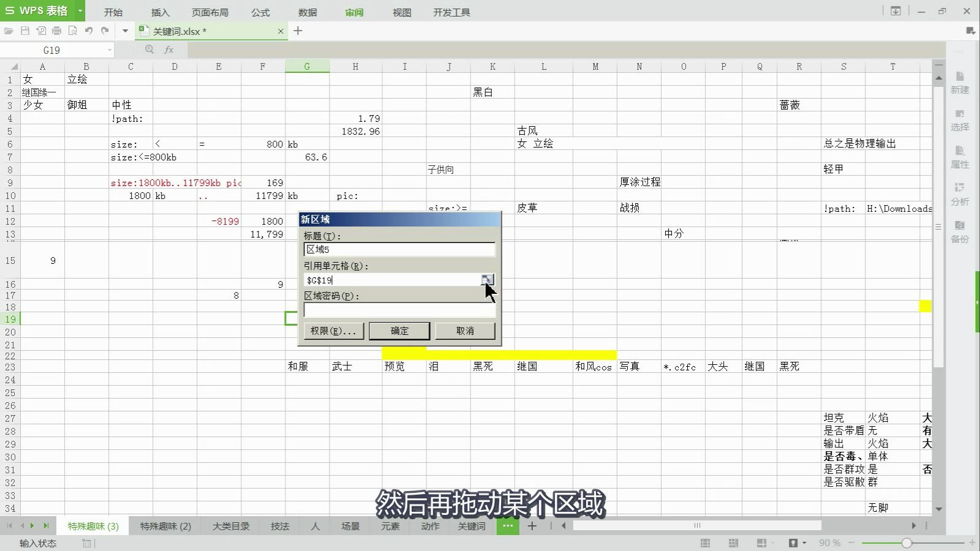This screenshot has width=980, height=551.
Task: Undo the last action
Action: point(89,31)
